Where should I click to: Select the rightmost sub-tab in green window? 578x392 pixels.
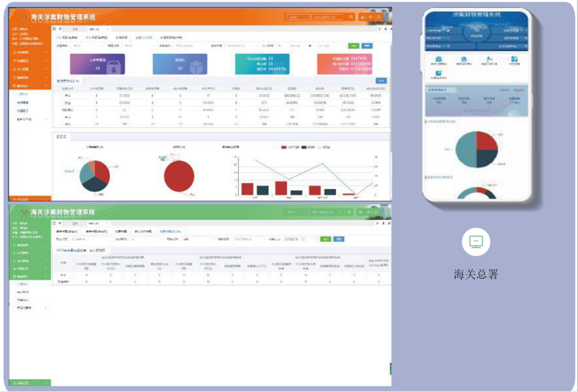(171, 231)
